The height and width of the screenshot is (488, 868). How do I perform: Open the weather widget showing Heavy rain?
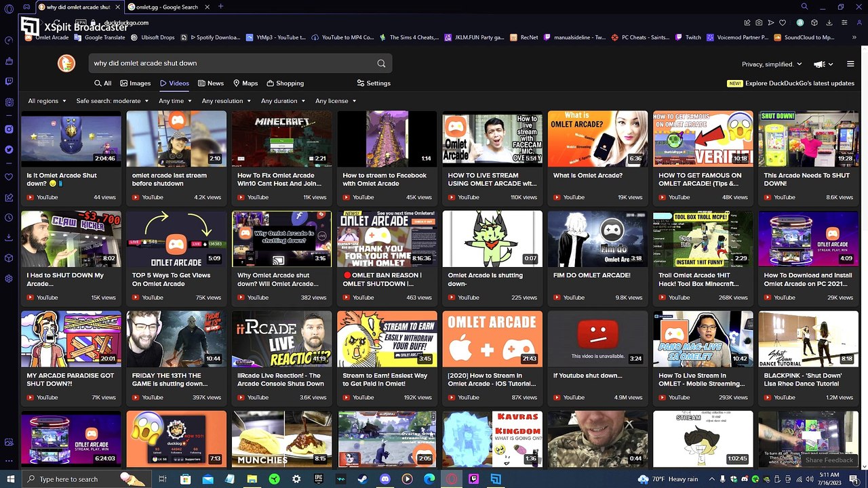667,479
